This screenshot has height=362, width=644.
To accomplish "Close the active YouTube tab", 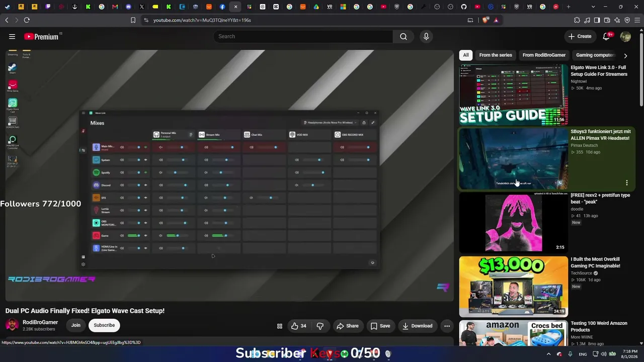I will pos(235,7).
